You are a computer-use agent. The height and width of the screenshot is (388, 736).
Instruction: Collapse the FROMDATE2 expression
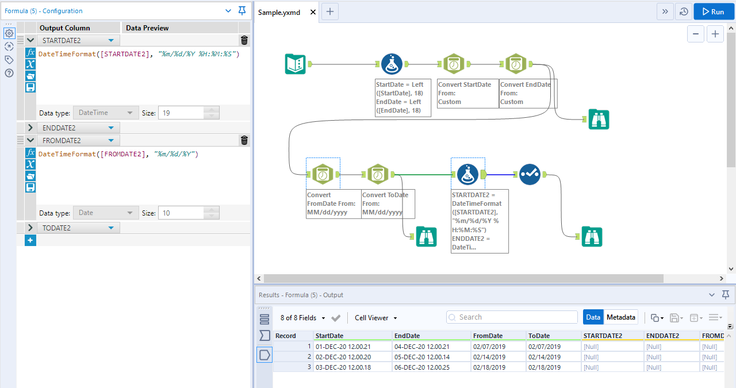[x=31, y=140]
